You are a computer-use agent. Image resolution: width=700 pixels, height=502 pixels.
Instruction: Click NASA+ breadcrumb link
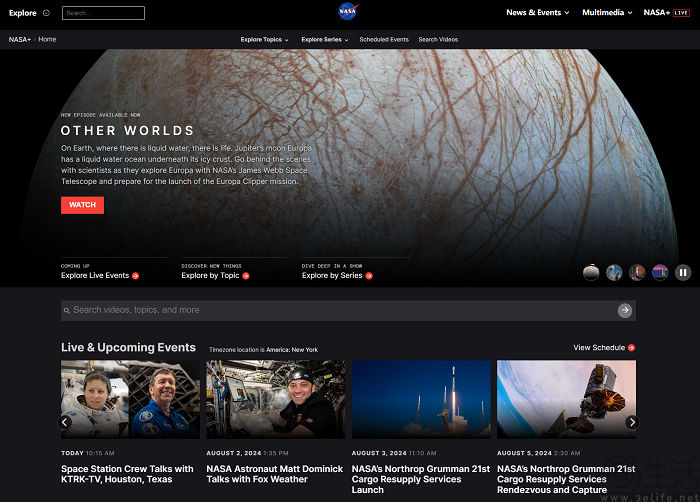pyautogui.click(x=20, y=39)
